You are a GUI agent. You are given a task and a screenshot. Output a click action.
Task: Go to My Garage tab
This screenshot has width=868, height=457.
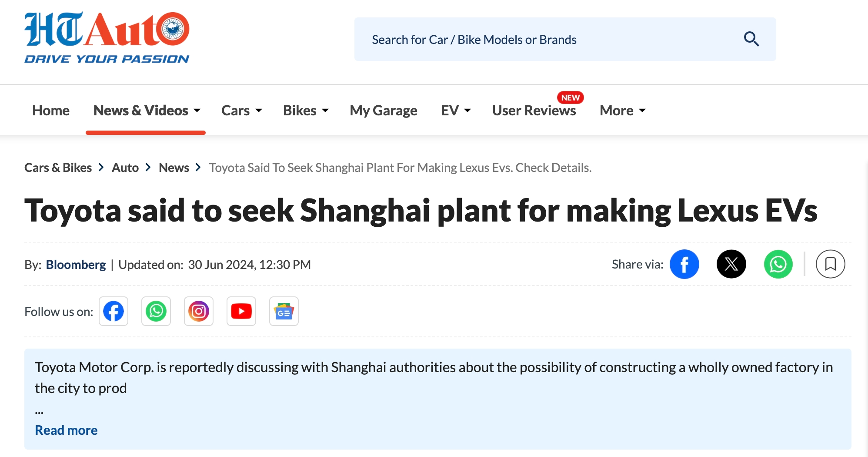pyautogui.click(x=384, y=111)
